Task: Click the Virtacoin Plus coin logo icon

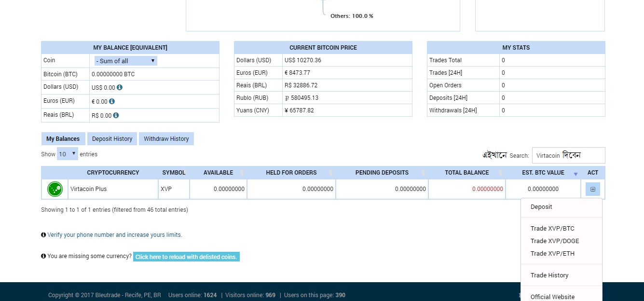Action: (55, 189)
